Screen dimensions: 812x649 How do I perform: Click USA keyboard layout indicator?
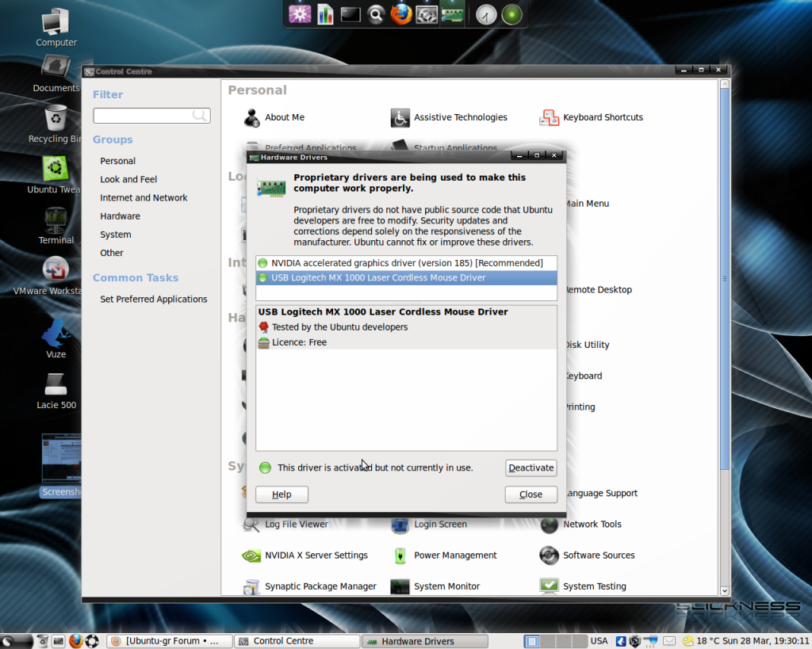(x=599, y=641)
